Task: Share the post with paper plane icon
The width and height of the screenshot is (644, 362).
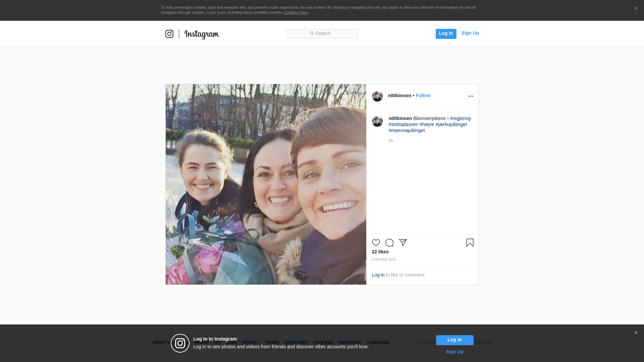Action: pos(403,243)
